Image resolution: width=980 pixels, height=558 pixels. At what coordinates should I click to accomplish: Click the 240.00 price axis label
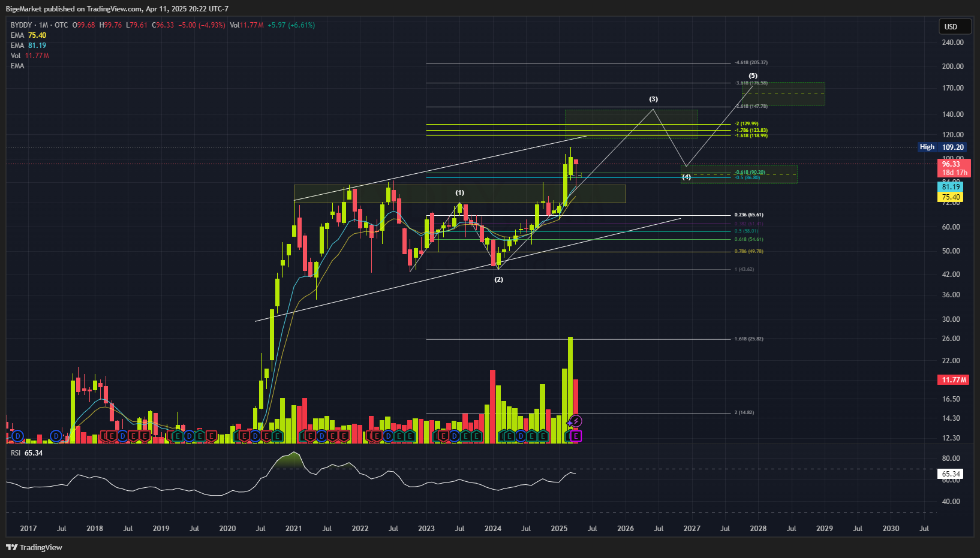pyautogui.click(x=953, y=43)
